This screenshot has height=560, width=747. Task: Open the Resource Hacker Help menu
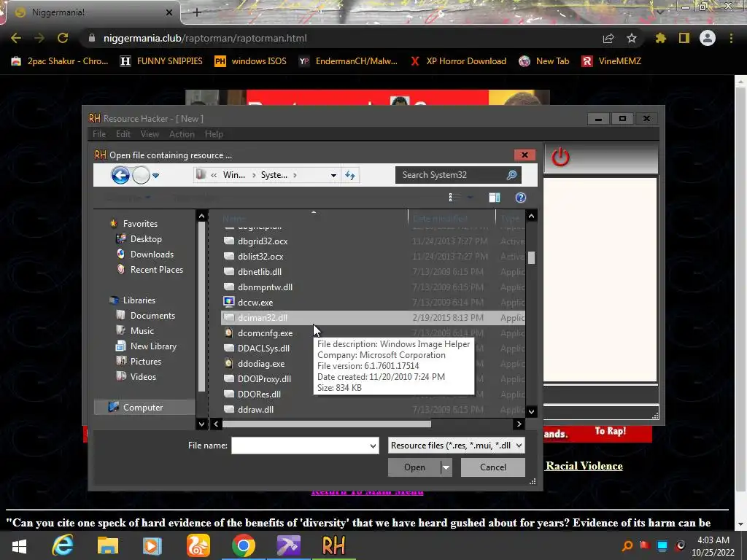214,134
